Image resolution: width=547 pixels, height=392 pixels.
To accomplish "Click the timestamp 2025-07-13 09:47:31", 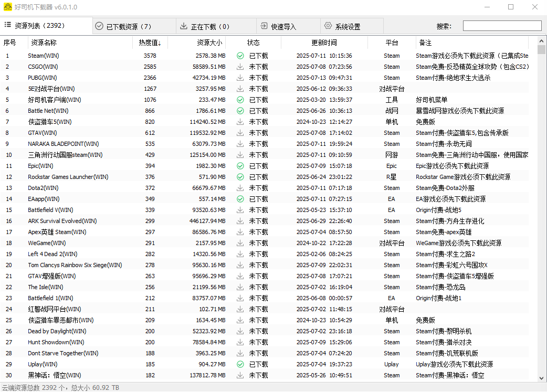I will [x=324, y=78].
